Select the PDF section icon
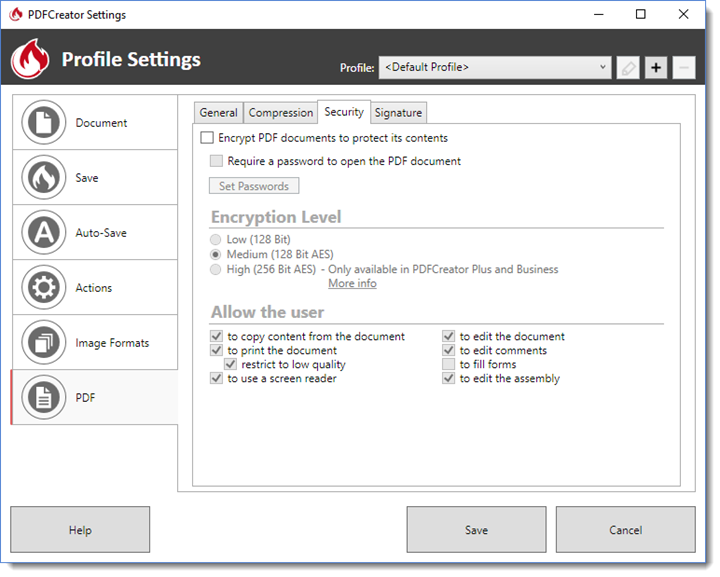 tap(44, 398)
